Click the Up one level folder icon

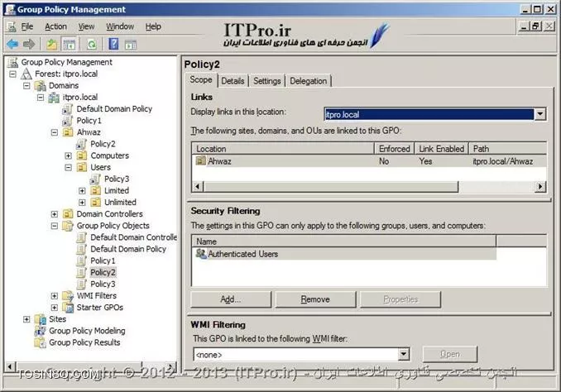coord(52,45)
